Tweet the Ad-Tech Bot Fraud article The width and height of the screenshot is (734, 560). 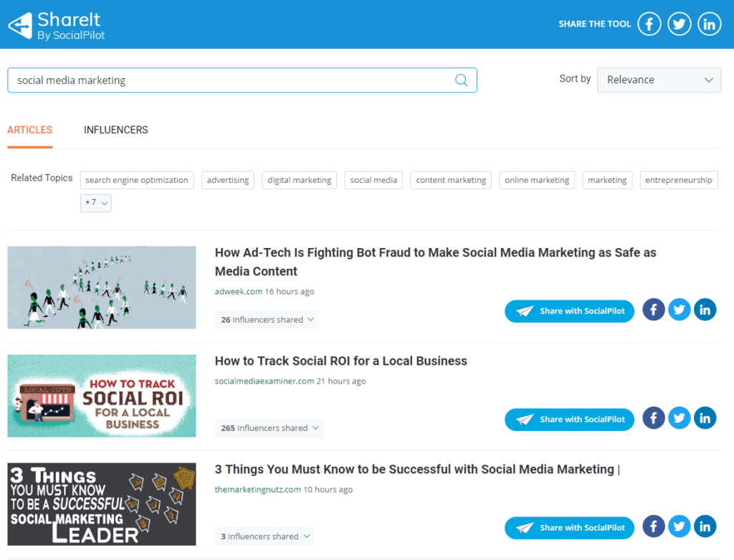click(680, 310)
